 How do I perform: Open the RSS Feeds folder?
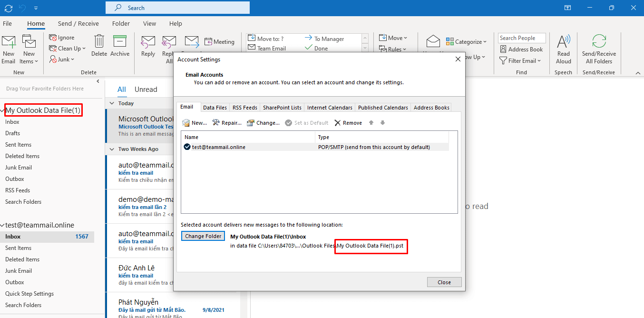(x=18, y=190)
